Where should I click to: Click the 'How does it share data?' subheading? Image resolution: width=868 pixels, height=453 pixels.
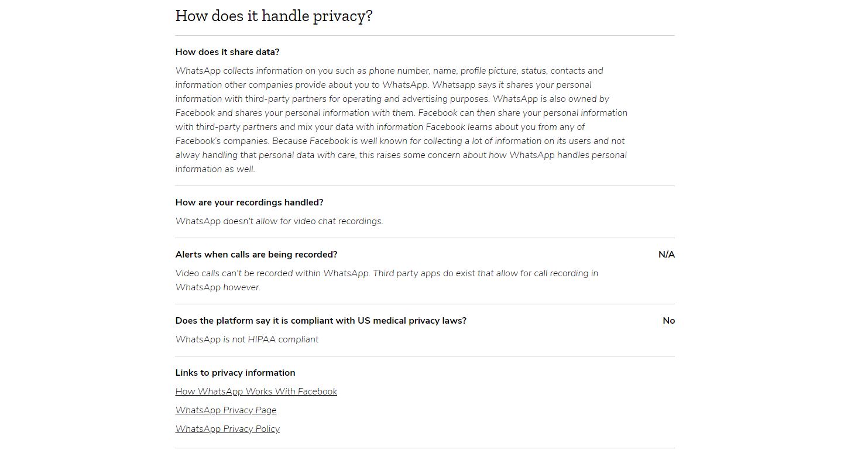228,52
